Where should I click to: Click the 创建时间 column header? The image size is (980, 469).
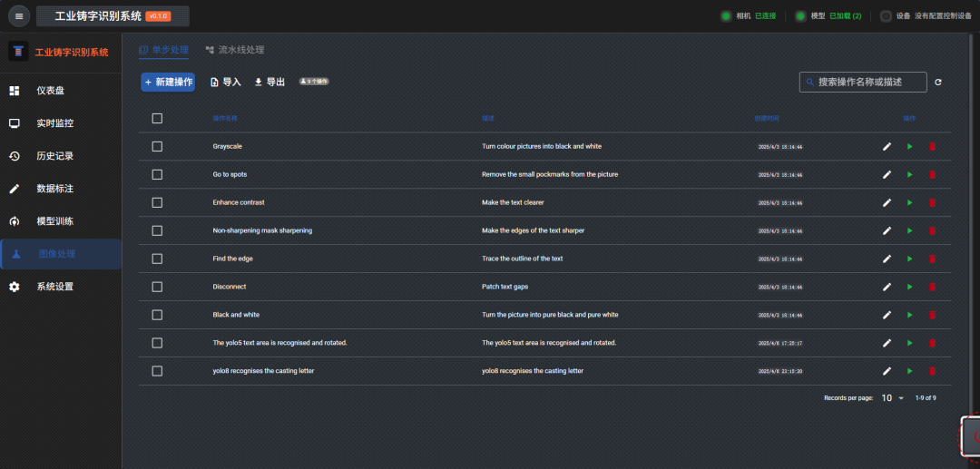[x=767, y=118]
